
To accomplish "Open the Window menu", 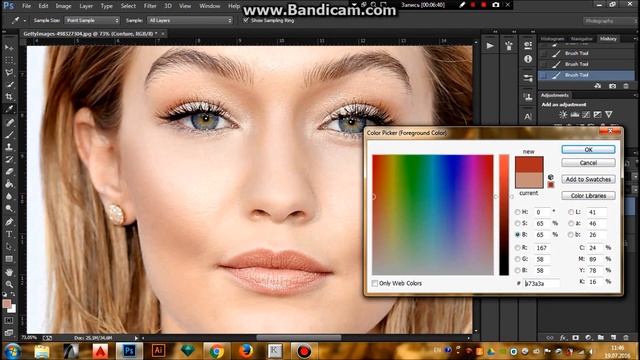I will (x=209, y=6).
